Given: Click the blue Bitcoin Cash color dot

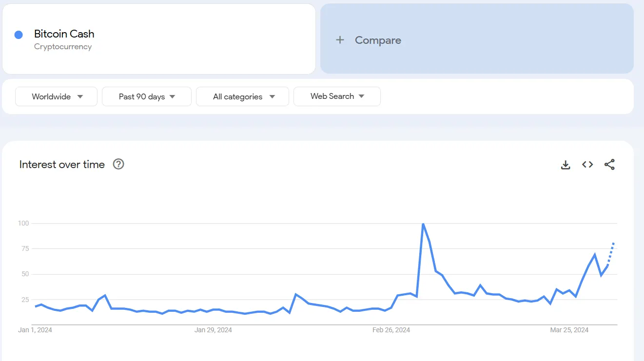Looking at the screenshot, I should tap(19, 35).
